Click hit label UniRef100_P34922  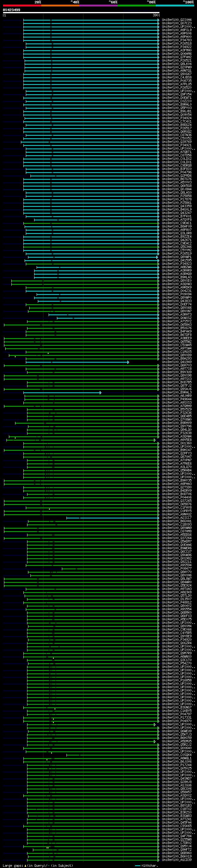177,47
